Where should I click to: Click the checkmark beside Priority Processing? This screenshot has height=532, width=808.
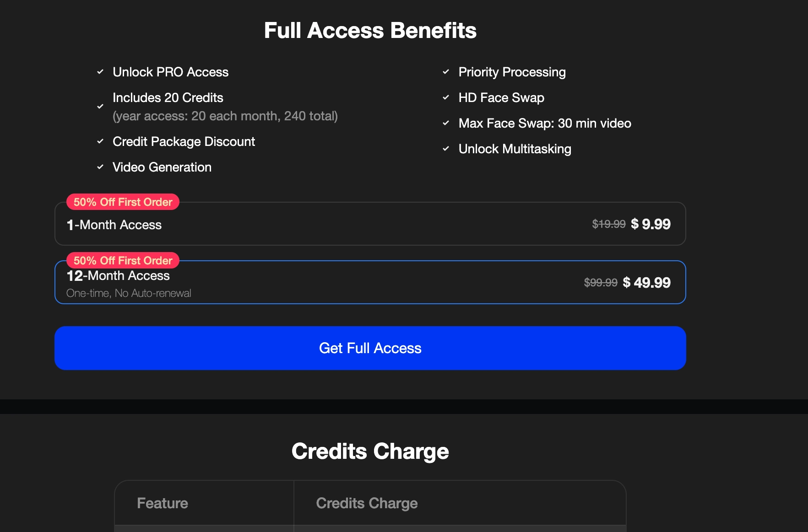446,72
